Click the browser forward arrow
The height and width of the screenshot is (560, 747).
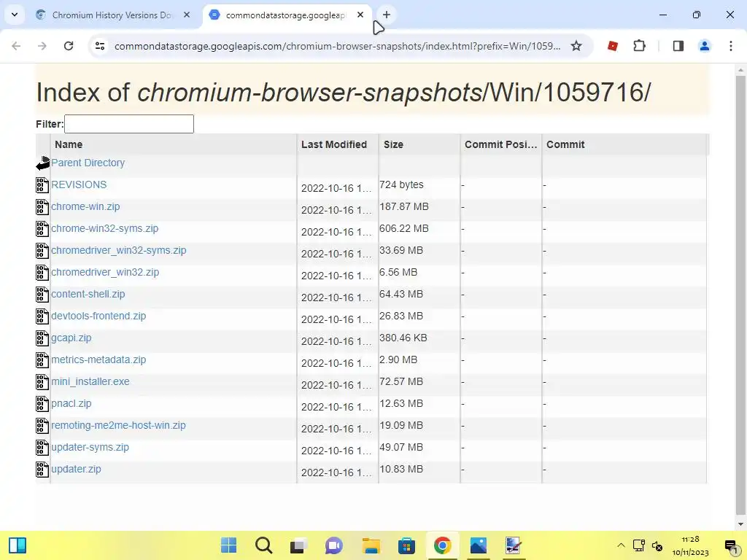42,46
